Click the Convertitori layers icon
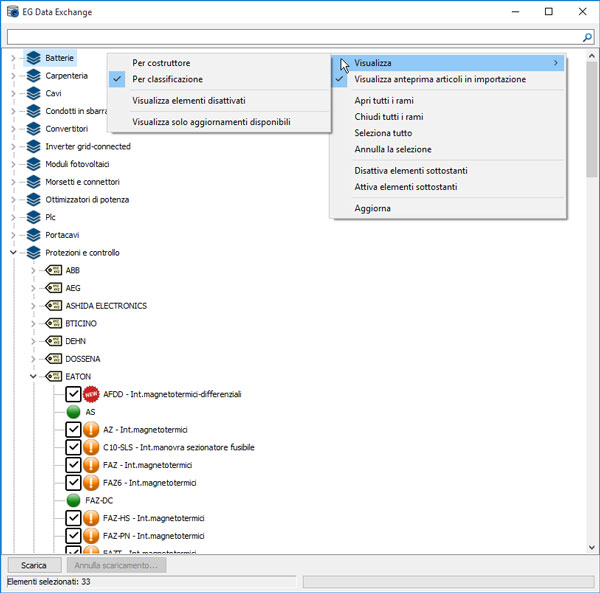Image resolution: width=600 pixels, height=593 pixels. point(34,129)
